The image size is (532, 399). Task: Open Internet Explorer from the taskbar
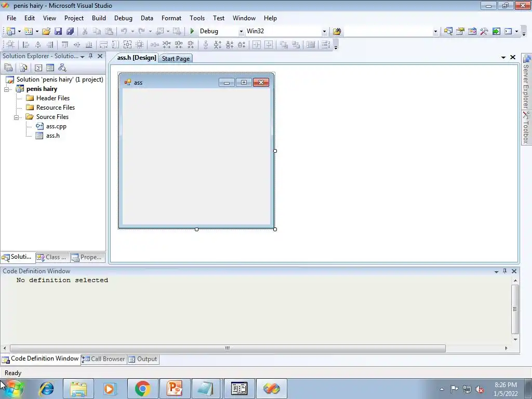tap(46, 389)
